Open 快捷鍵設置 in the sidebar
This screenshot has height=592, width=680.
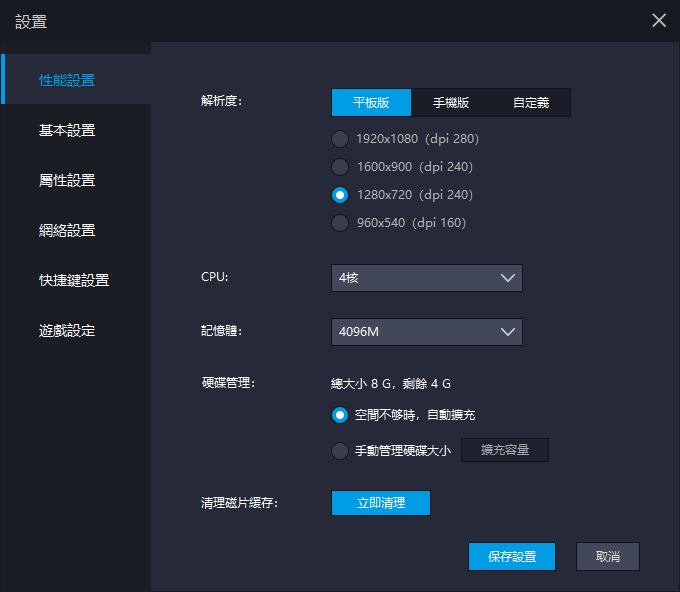[x=74, y=280]
